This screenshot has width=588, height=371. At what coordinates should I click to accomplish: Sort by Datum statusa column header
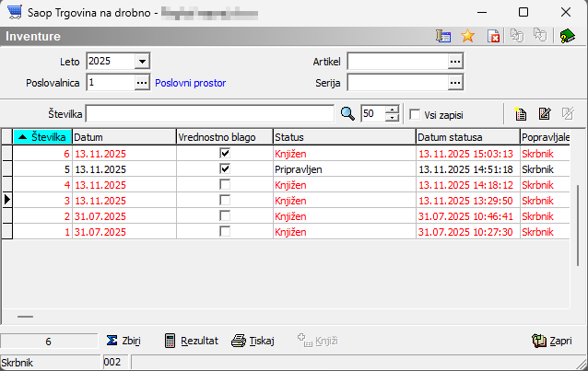[x=468, y=137]
